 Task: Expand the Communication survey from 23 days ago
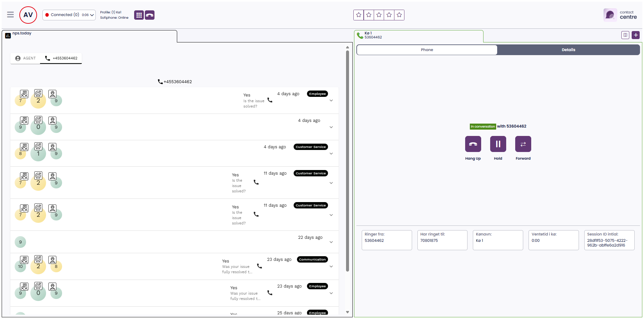(331, 266)
